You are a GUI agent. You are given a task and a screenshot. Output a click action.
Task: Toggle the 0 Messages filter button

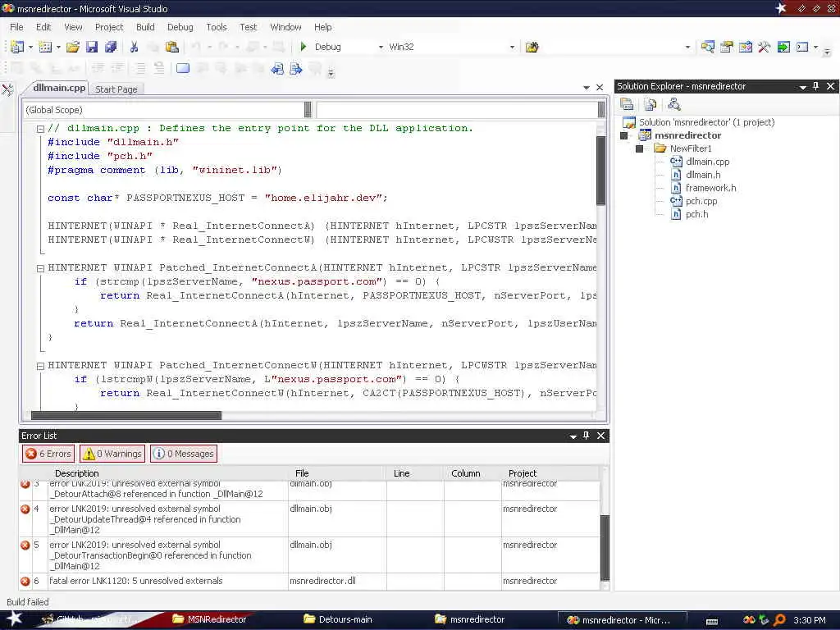(184, 454)
